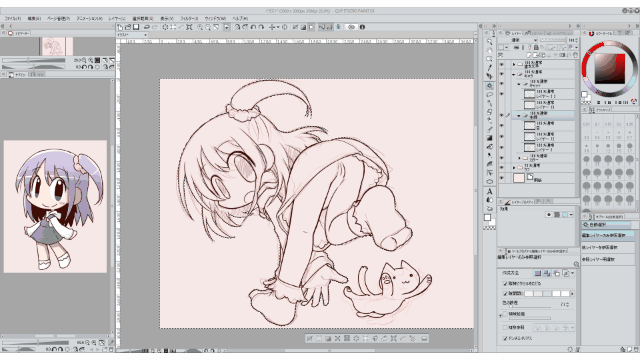Click the expander beside the area scaling checkbox
Image resolution: width=640 pixels, height=360 pixels.
501,316
